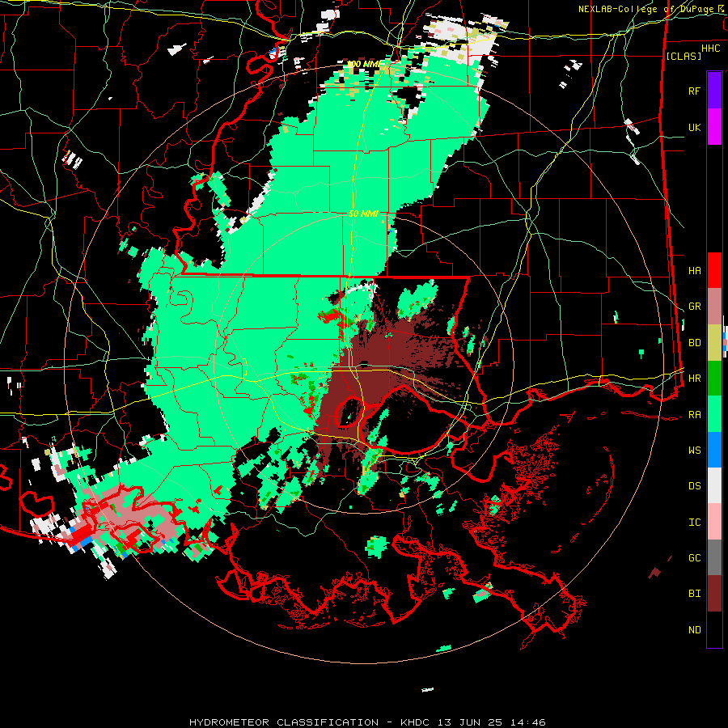This screenshot has height=728, width=728.
Task: Select the olive-yellow BD big drops swatch
Action: click(714, 342)
